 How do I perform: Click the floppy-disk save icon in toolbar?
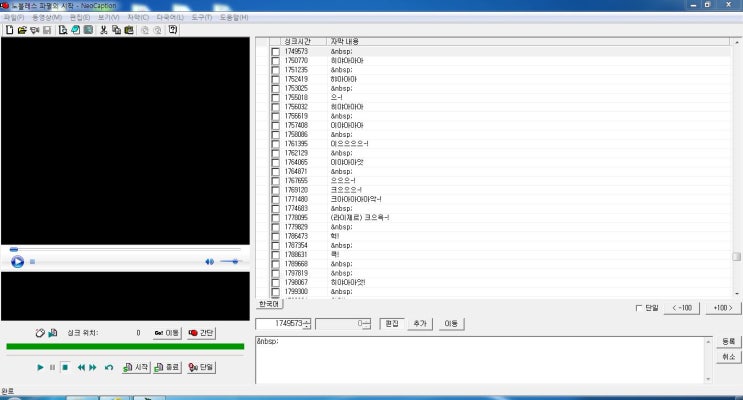[x=47, y=30]
